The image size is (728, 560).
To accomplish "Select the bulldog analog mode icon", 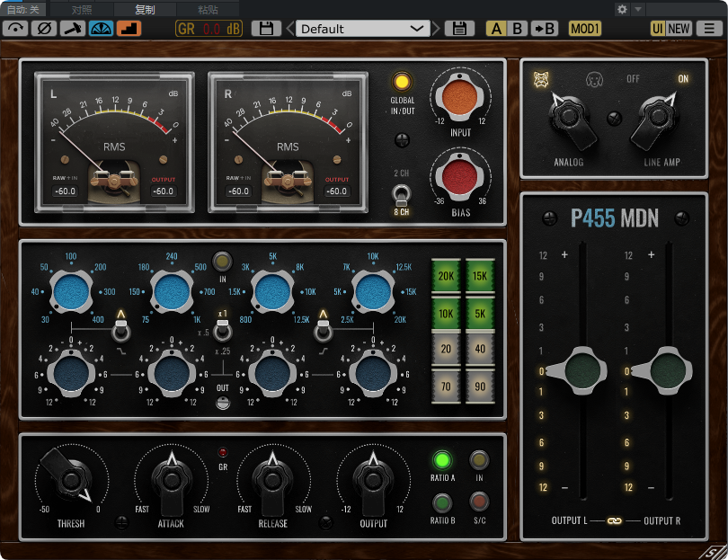I will 541,79.
